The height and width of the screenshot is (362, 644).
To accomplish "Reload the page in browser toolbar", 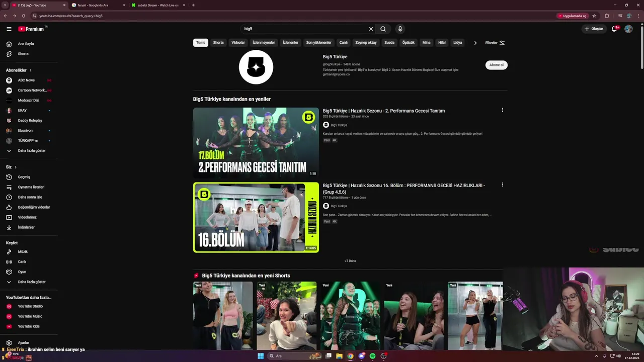I will (23, 16).
